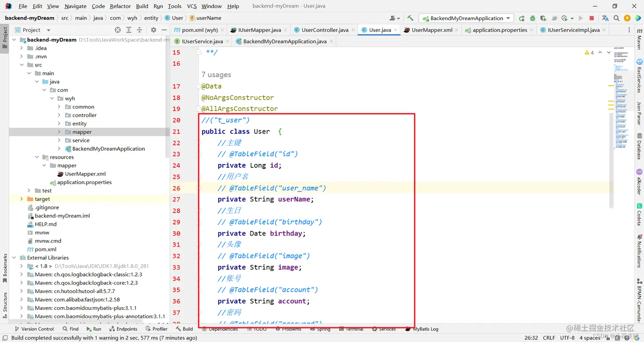Image resolution: width=644 pixels, height=342 pixels.
Task: Open the Database tool window
Action: coord(639,146)
